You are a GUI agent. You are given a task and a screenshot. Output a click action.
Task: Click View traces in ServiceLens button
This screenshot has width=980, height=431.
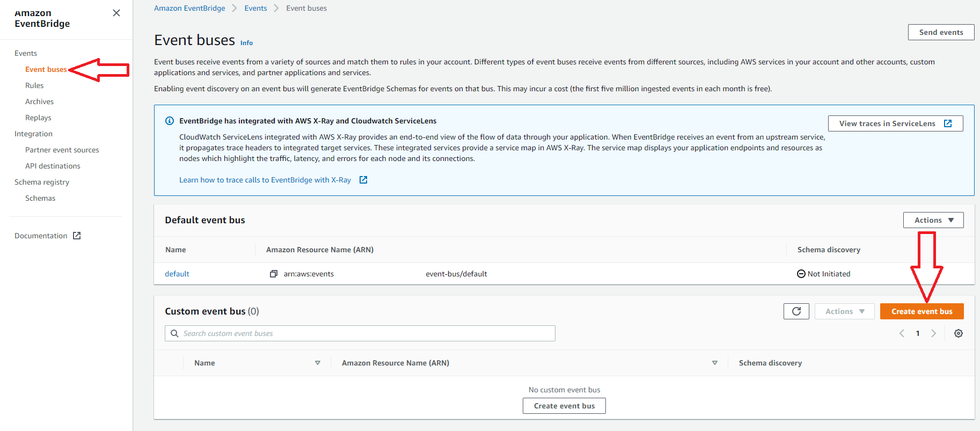pos(895,123)
